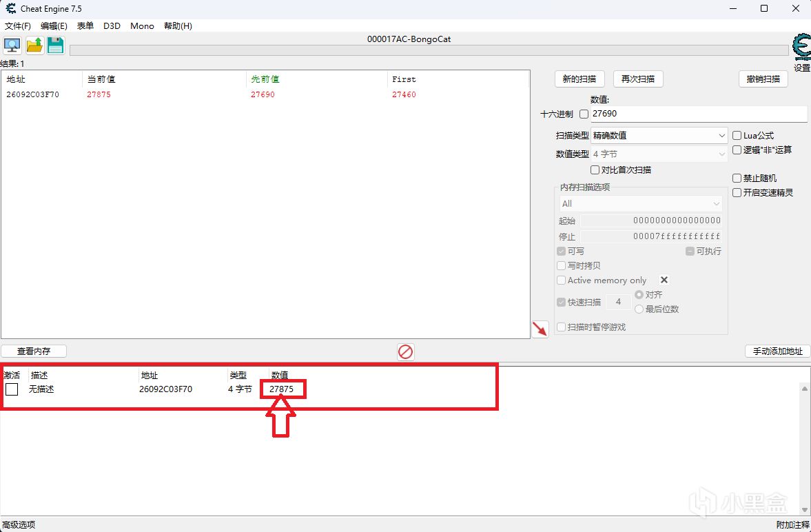This screenshot has width=811, height=532.
Task: Click the address list scroll down arrow
Action: 805,510
